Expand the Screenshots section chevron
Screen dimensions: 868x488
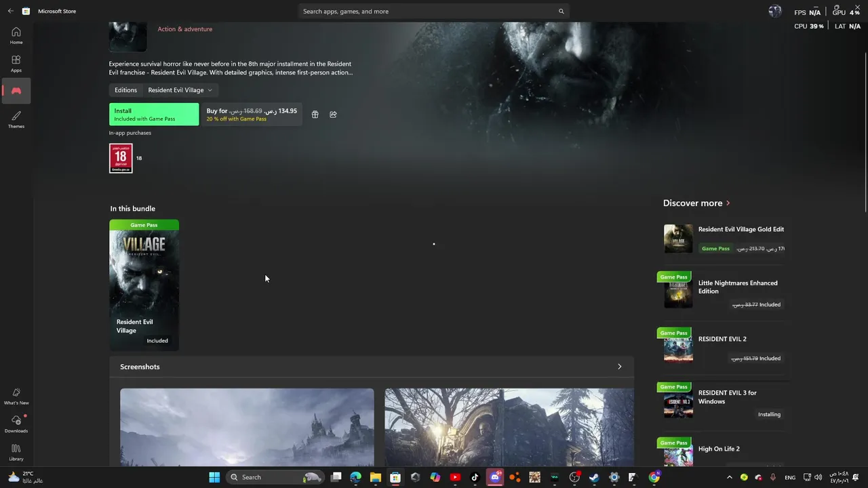[x=619, y=367]
